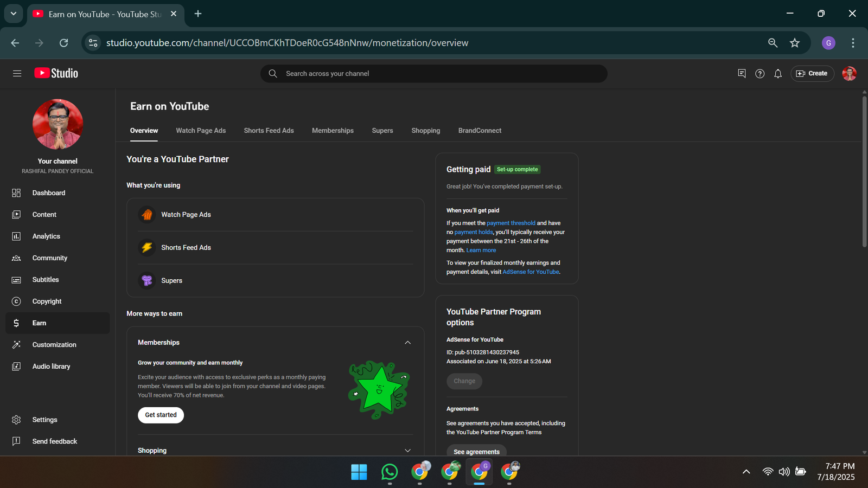868x488 pixels.
Task: Switch to the Memberships tab
Action: click(333, 131)
